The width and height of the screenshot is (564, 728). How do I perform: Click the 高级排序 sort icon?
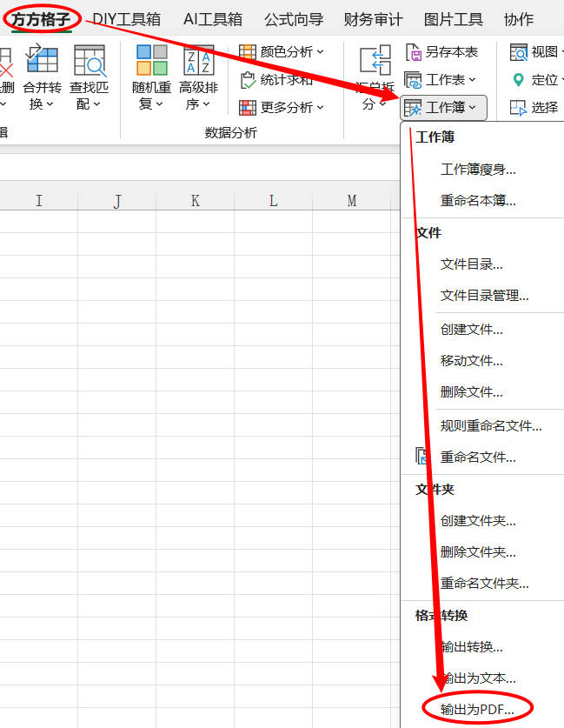coord(198,61)
